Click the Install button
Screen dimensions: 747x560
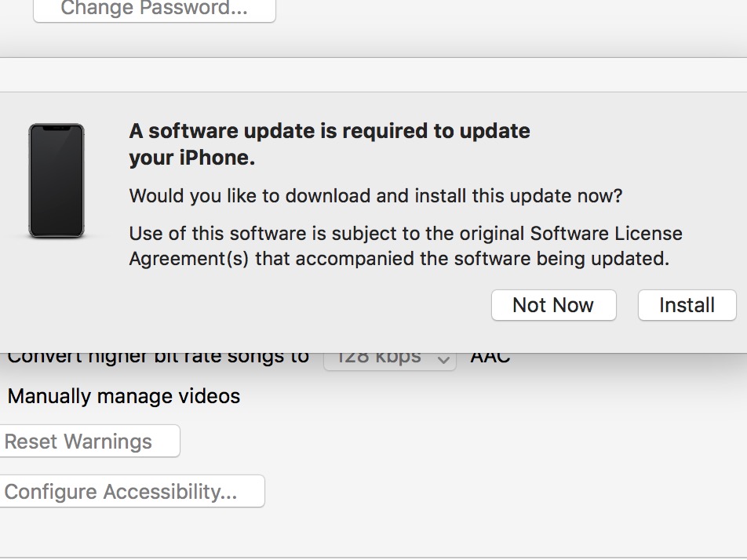pos(687,305)
